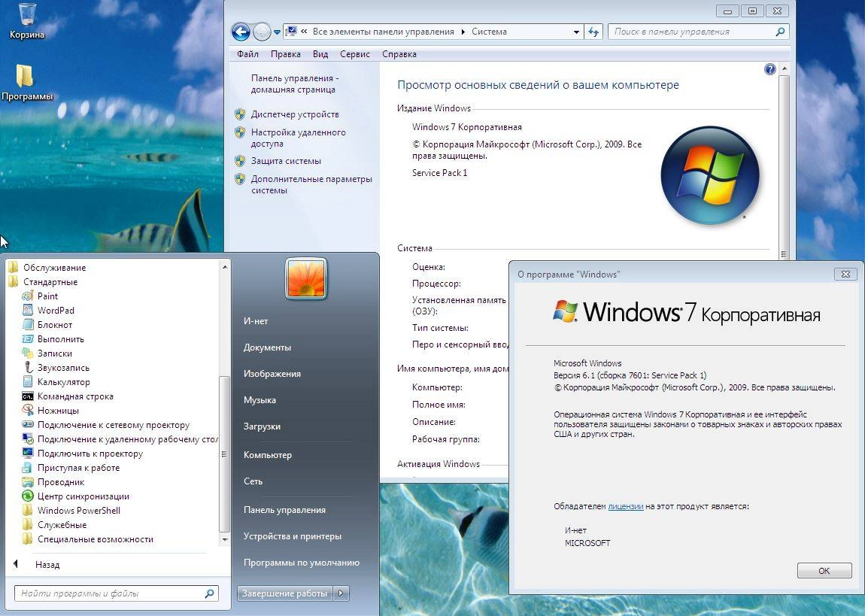Click the user account picture in the Start menu

(x=306, y=279)
